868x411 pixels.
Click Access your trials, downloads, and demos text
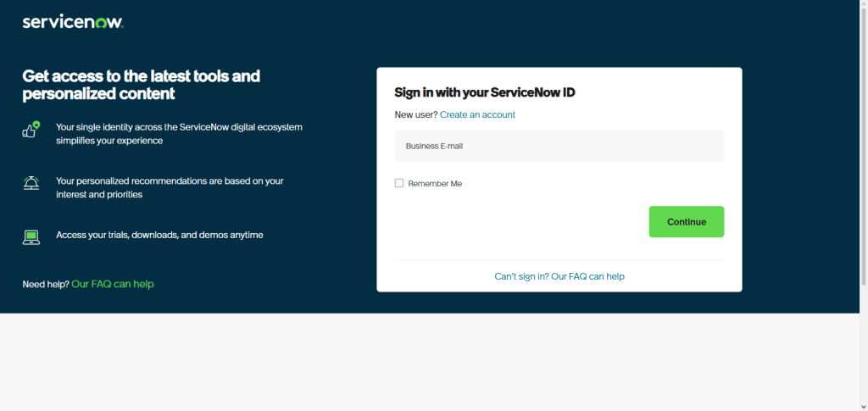pos(159,235)
